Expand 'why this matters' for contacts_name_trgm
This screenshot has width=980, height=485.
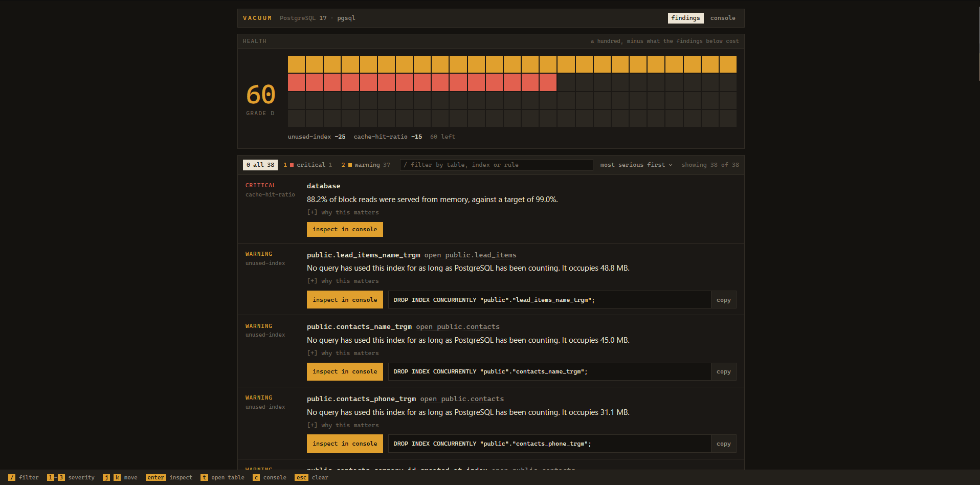tap(343, 353)
